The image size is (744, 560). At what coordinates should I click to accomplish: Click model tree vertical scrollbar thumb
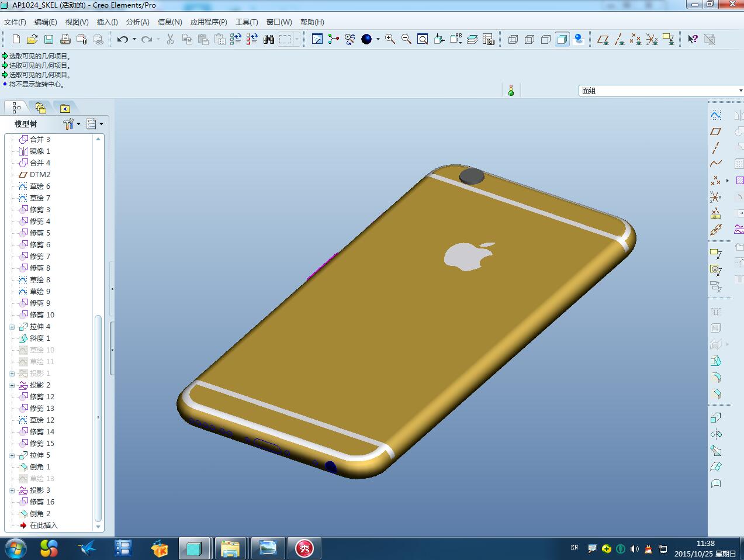pyautogui.click(x=98, y=418)
